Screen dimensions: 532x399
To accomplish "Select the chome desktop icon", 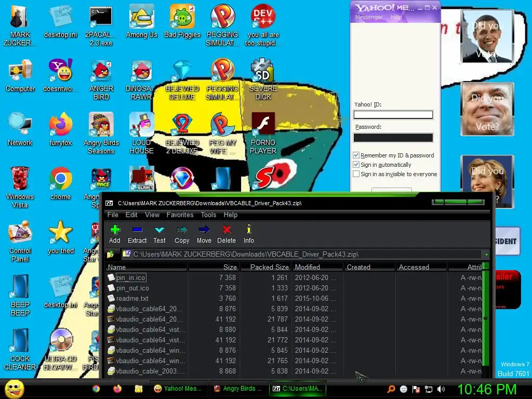I will pos(60,183).
